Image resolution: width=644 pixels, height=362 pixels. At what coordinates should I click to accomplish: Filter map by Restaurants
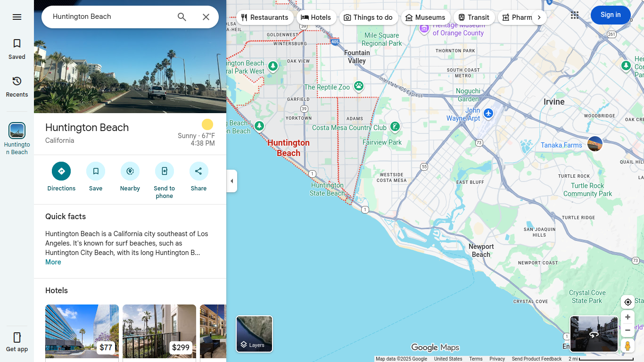click(264, 17)
